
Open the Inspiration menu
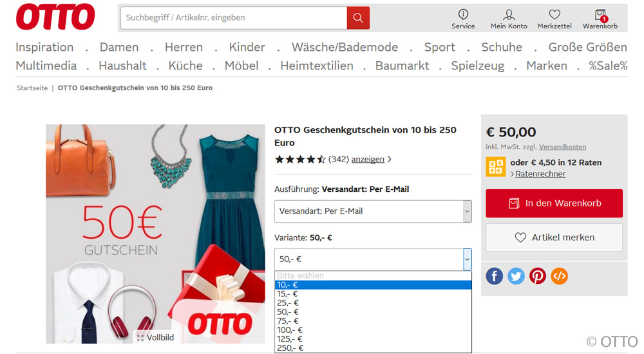point(44,47)
